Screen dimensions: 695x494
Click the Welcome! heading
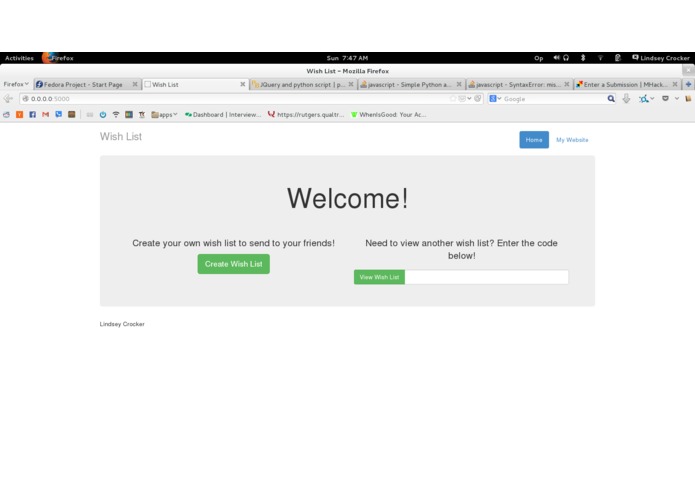(348, 198)
